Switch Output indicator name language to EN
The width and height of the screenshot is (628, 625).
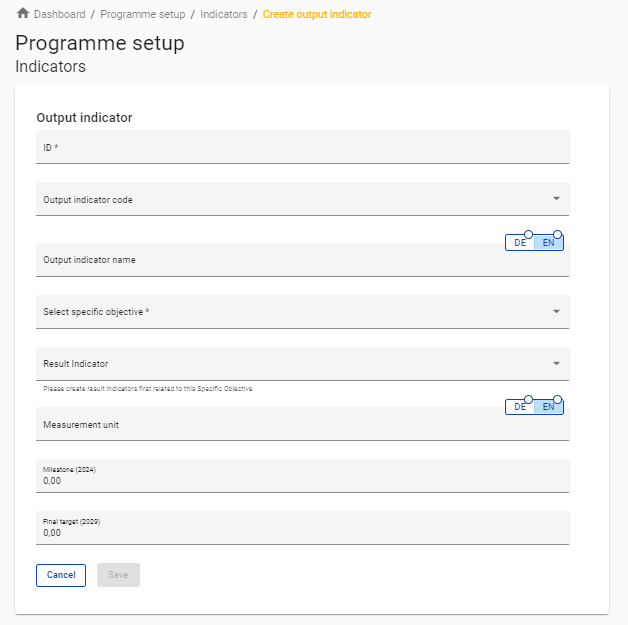(548, 243)
